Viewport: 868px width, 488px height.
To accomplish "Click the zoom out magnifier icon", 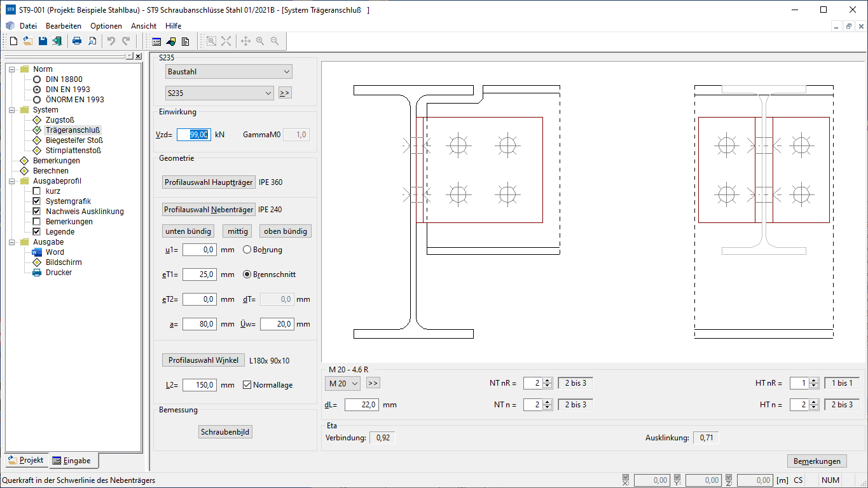I will 275,41.
